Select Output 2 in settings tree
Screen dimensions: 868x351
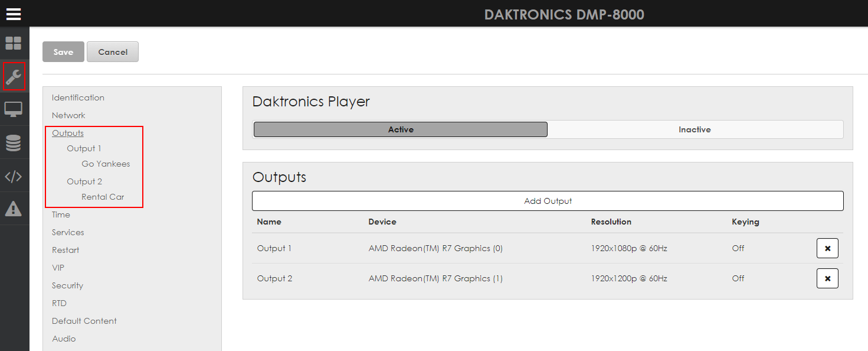pyautogui.click(x=84, y=181)
